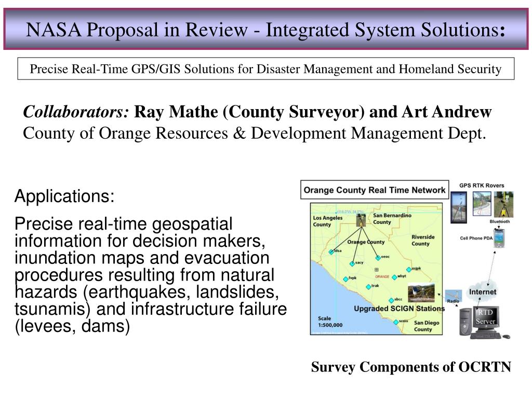Open the third GPS RTK Rover photo
Image resolution: width=532 pixels, height=399 pixels.
tap(503, 204)
